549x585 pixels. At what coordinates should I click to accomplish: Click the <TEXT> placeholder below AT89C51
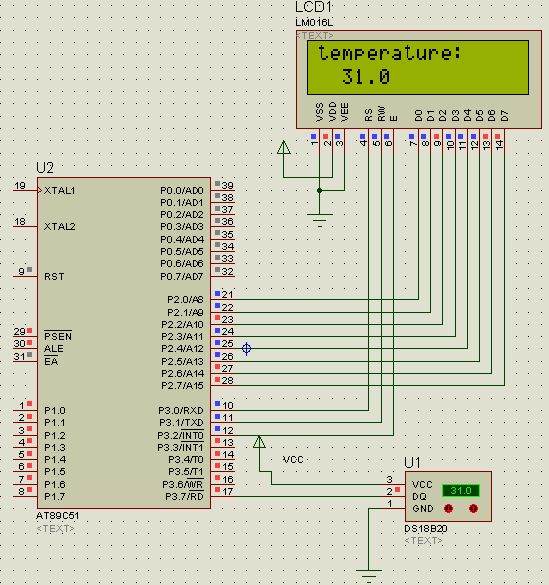pyautogui.click(x=55, y=528)
